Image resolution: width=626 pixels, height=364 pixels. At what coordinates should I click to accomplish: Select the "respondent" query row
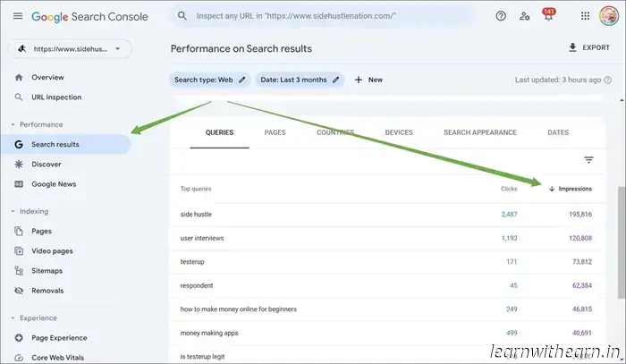(x=386, y=286)
